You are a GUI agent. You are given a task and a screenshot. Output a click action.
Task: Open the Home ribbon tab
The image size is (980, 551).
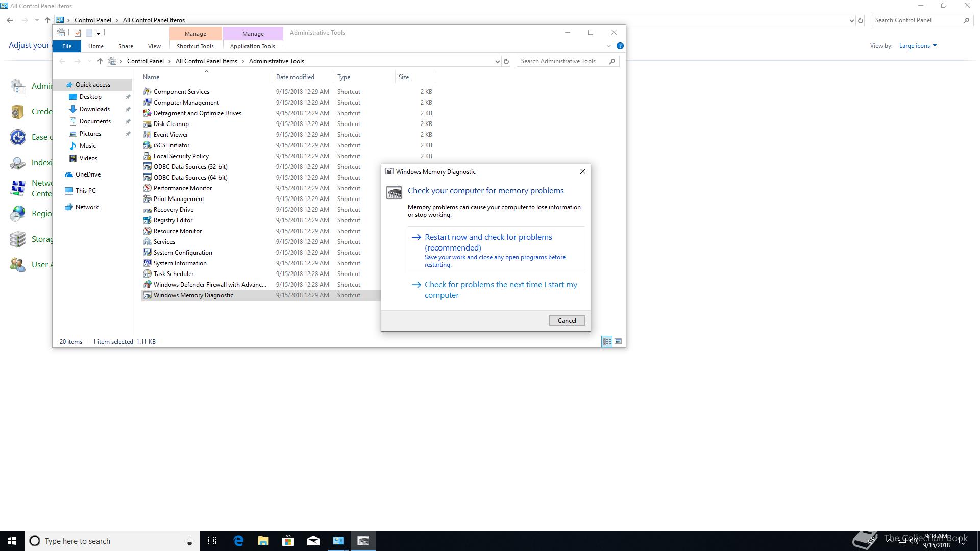96,46
